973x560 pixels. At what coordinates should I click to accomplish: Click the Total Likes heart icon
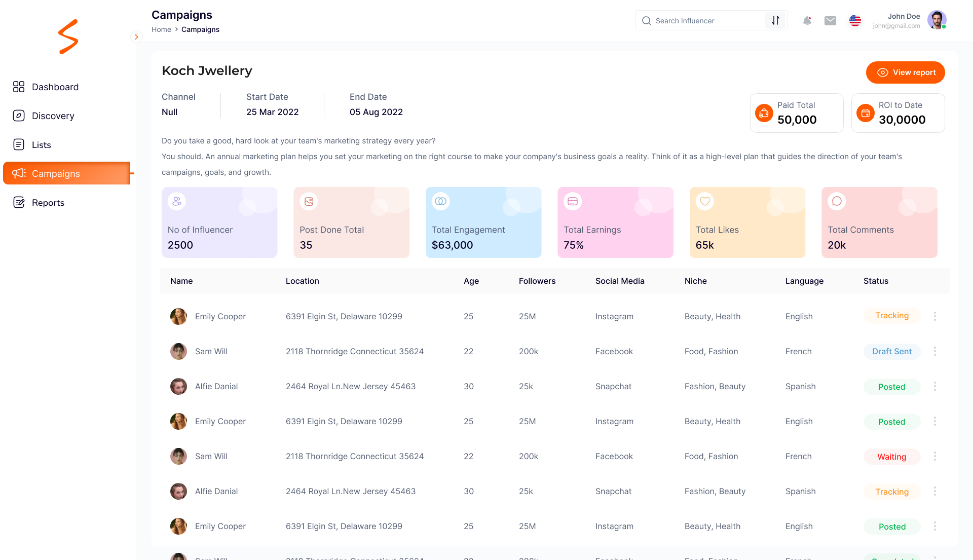coord(704,201)
